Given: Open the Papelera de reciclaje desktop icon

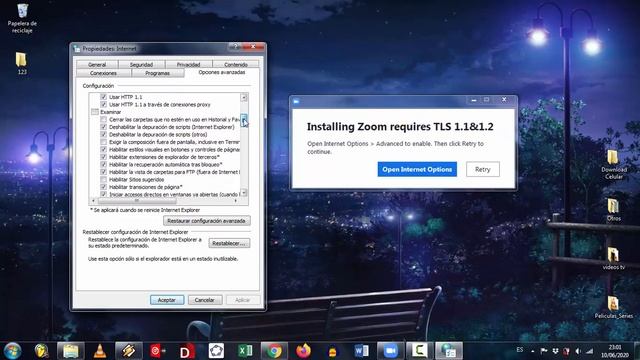Looking at the screenshot, I should pyautogui.click(x=22, y=18).
